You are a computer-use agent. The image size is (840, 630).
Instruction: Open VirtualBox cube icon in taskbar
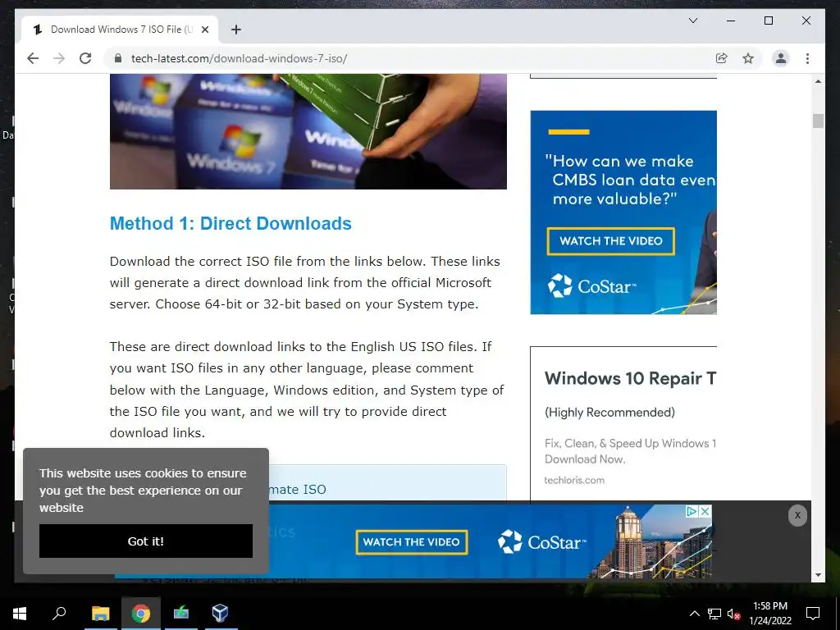tap(220, 613)
